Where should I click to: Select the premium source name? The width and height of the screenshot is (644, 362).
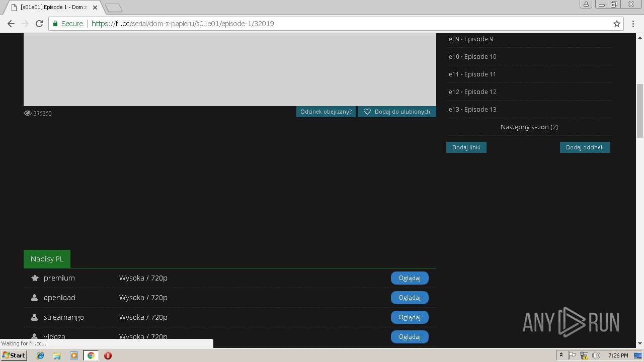(59, 278)
